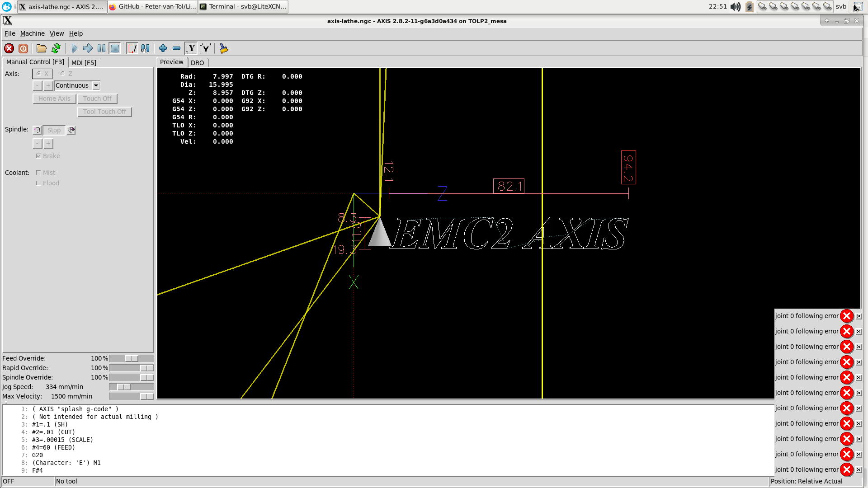868x488 pixels.
Task: Click the jog minus button
Action: [x=38, y=85]
